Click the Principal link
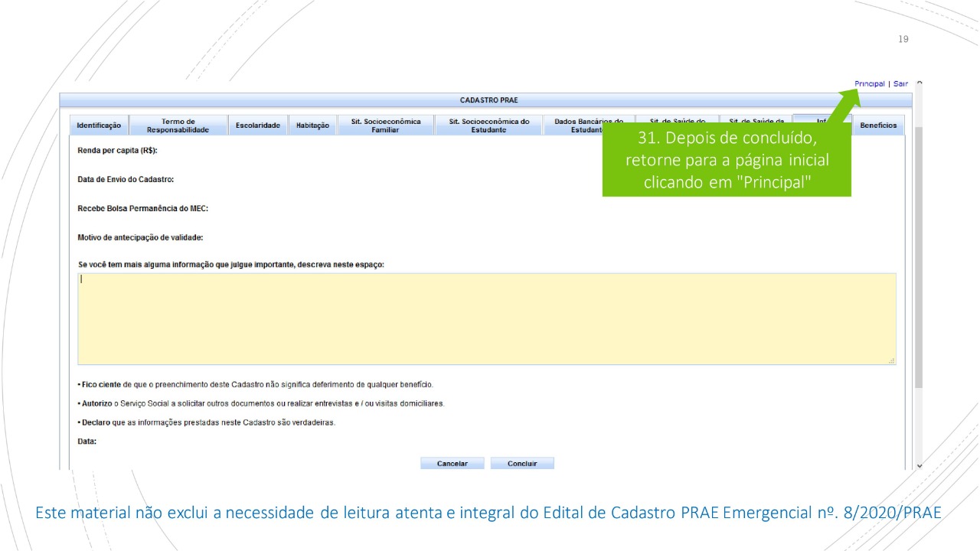The width and height of the screenshot is (980, 551). pyautogui.click(x=869, y=84)
